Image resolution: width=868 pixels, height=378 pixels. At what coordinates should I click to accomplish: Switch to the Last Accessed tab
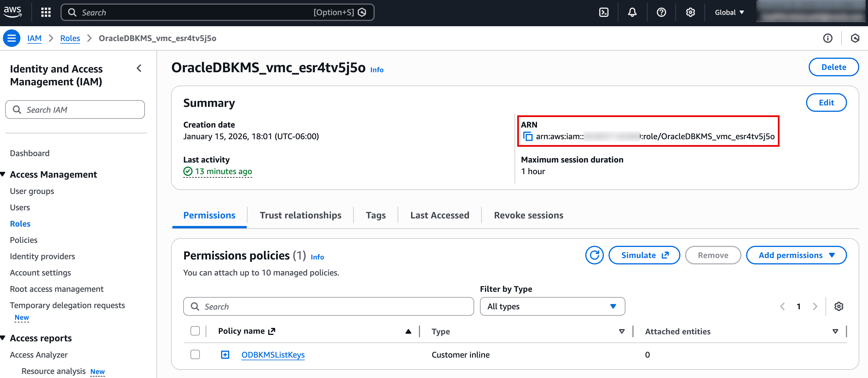(x=440, y=215)
